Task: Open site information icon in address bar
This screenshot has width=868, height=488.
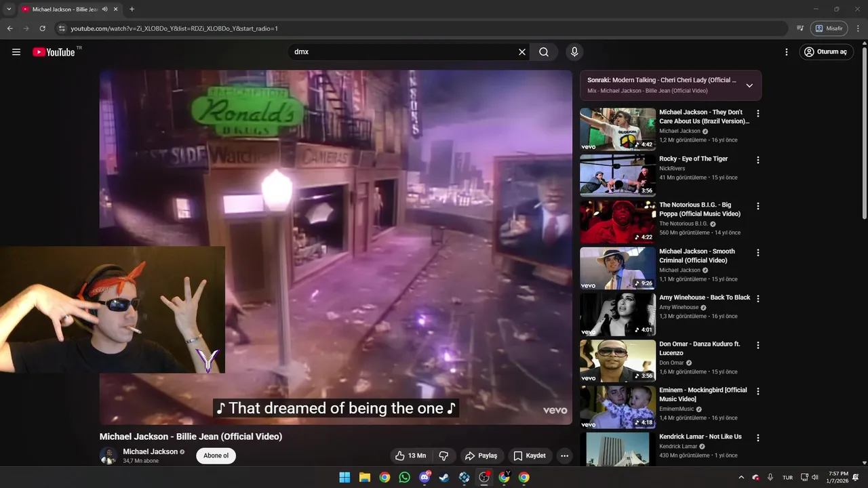Action: click(62, 28)
